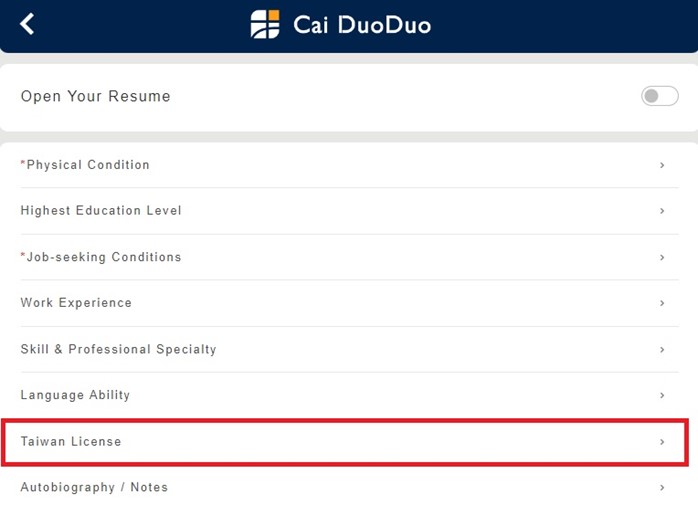Select the Job-seeking Conditions entry
698x505 pixels.
[x=104, y=257]
